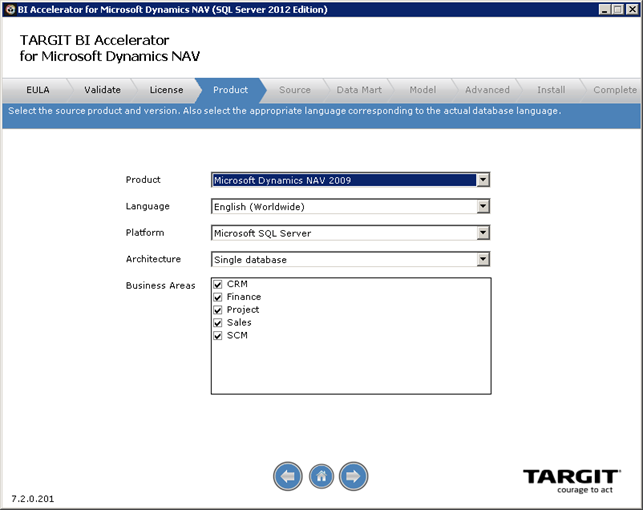Open the License step tab
Screen dimensions: 643x510
(166, 90)
